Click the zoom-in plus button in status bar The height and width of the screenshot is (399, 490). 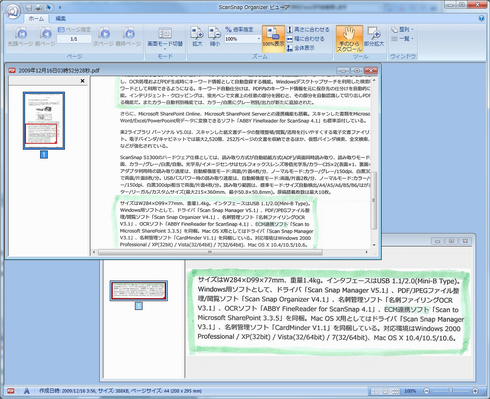[475, 391]
